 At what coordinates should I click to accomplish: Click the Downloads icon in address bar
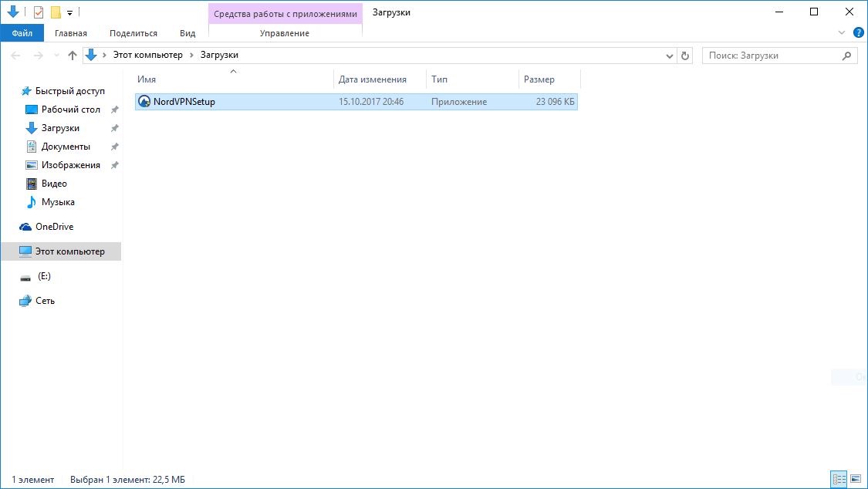91,55
